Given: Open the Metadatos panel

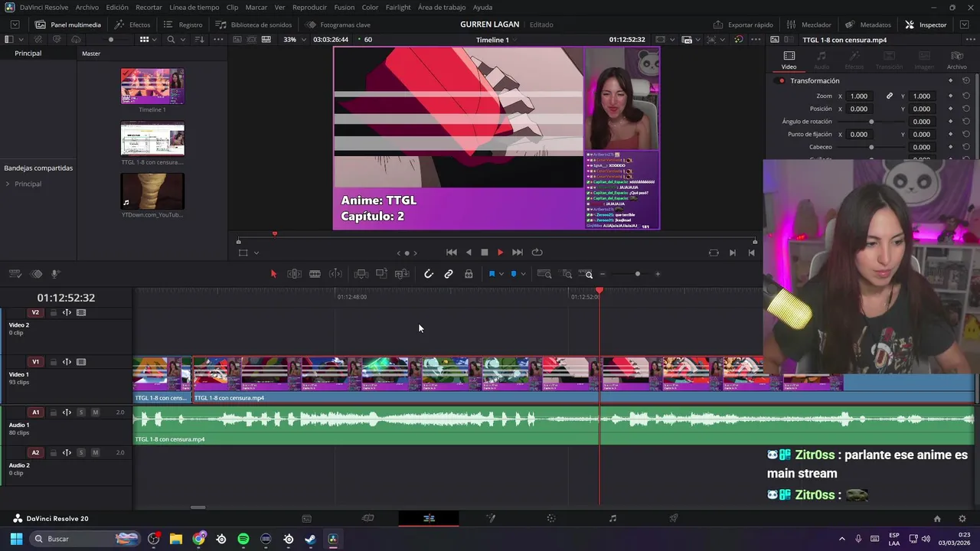Looking at the screenshot, I should coord(868,24).
